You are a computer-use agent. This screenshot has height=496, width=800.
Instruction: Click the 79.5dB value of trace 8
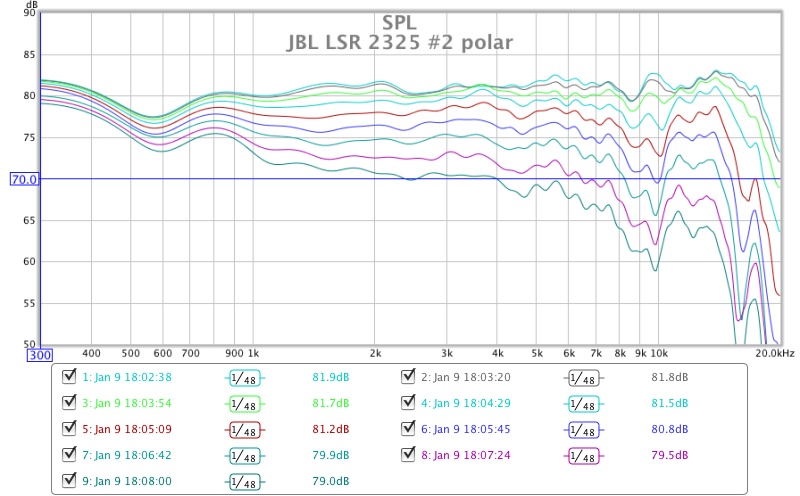(x=669, y=455)
